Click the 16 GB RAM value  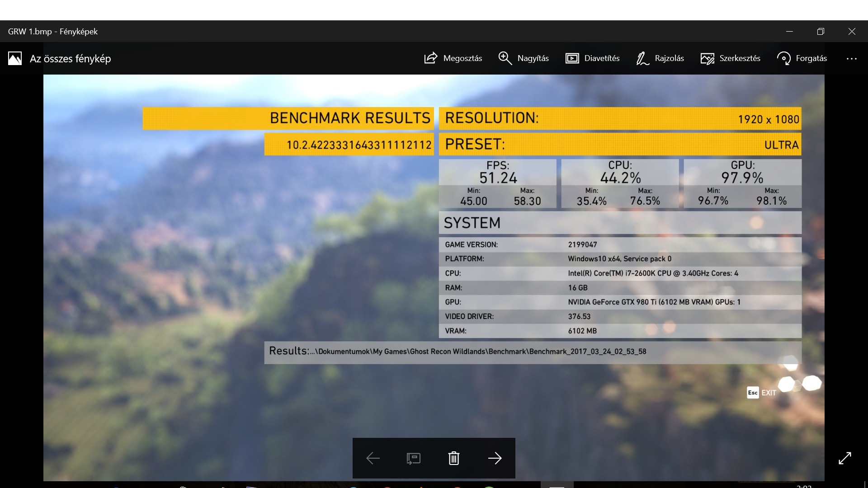point(578,288)
